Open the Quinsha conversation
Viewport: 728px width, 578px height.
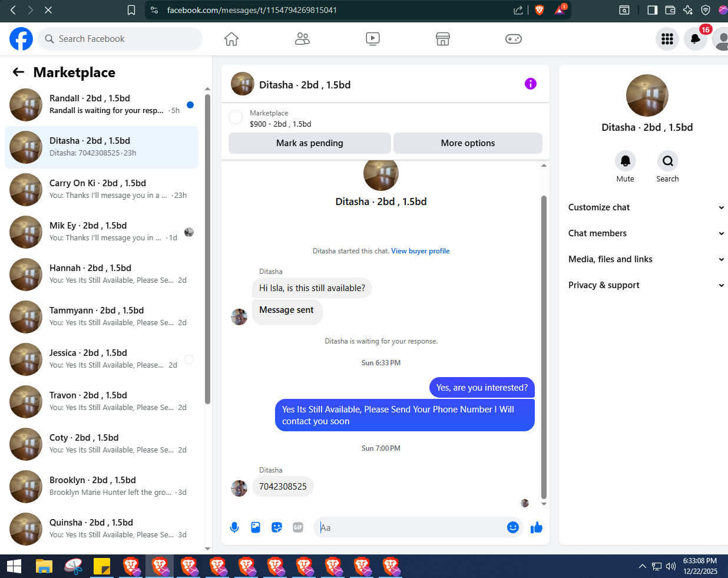[x=101, y=529]
